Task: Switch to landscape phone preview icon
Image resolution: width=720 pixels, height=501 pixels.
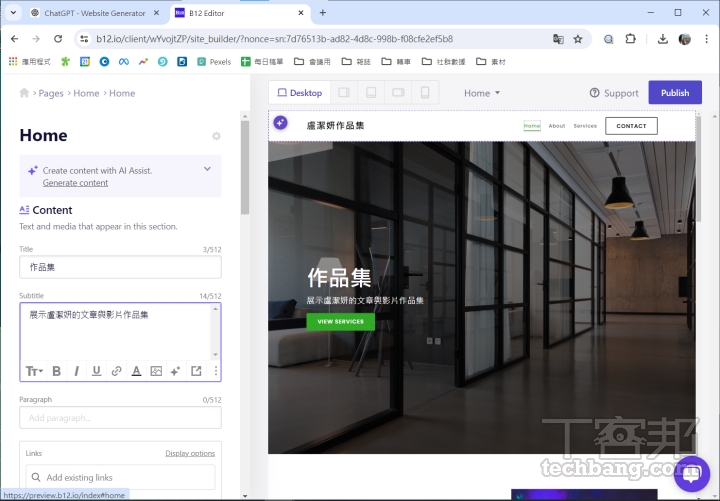Action: (398, 93)
